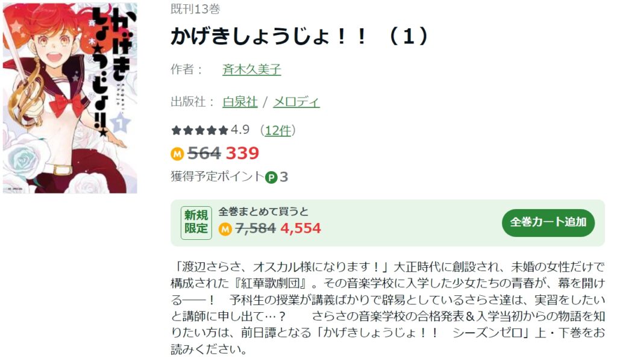Open the 12件 reviews link
Viewport: 617px width, 364px height.
pyautogui.click(x=278, y=130)
